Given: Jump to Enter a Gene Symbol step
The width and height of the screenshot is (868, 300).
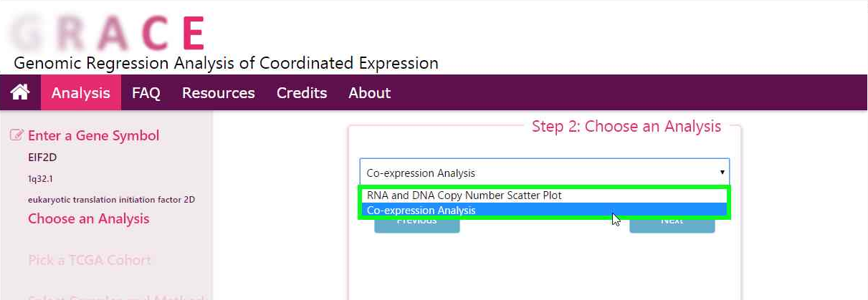Looking at the screenshot, I should click(93, 135).
